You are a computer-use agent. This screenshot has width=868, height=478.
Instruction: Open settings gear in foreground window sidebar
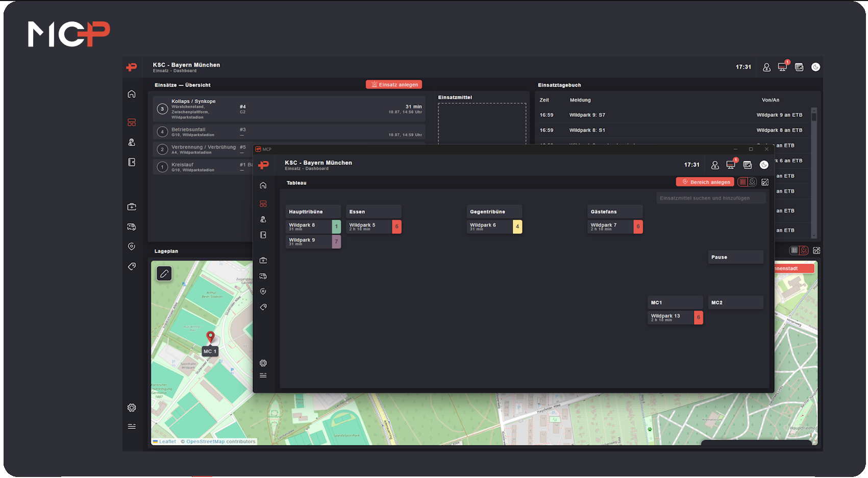263,363
